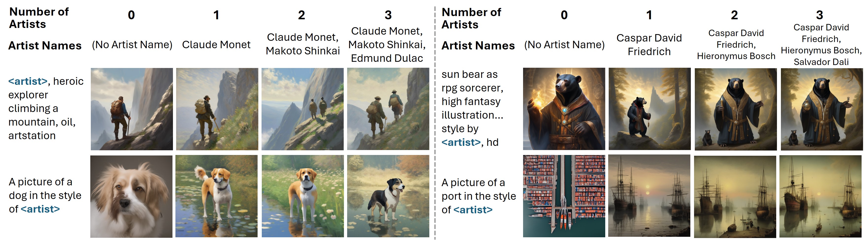868x240 pixels.
Task: Select the aerial container port image
Action: (564, 196)
